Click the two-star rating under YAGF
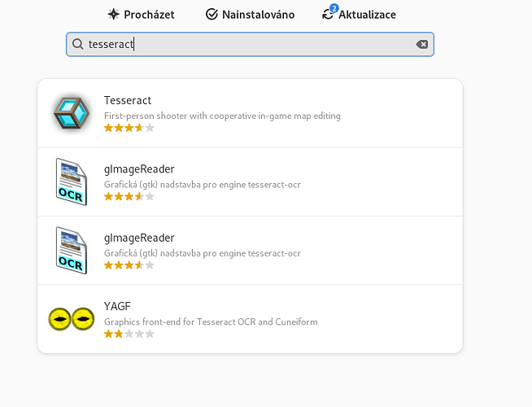 coord(129,334)
